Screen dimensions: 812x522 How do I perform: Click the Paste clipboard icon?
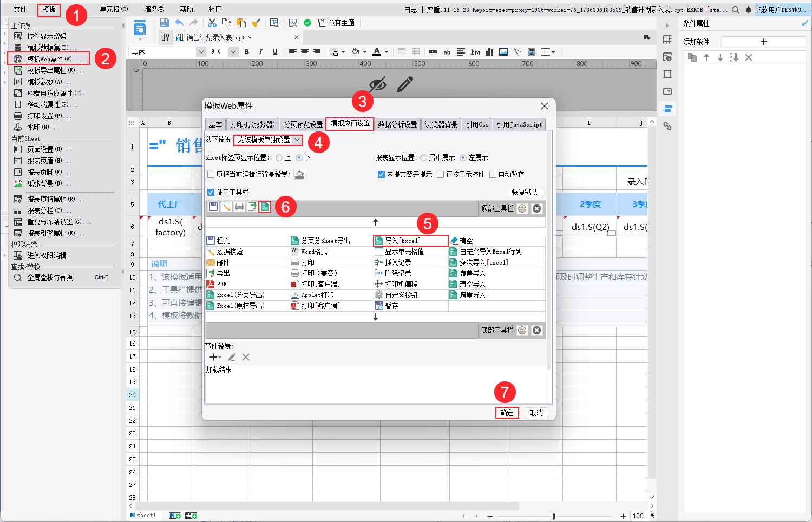241,23
